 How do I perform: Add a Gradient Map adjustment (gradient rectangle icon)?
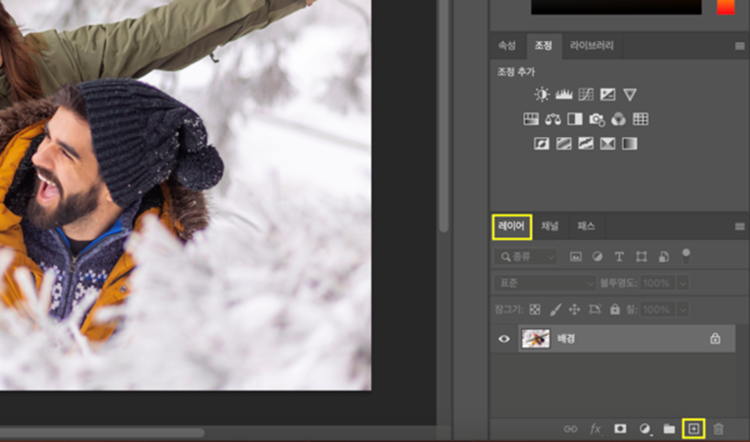629,144
